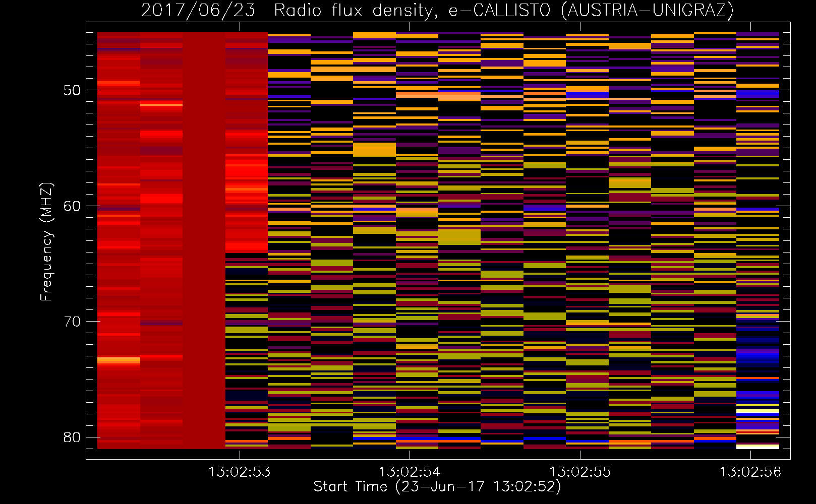Click the 13:02:54 time tick label
816x504 pixels.
tap(410, 472)
